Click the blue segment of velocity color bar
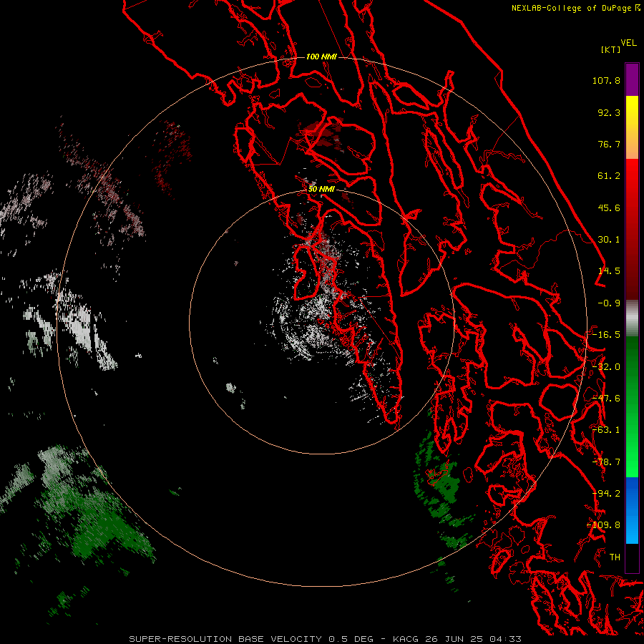The width and height of the screenshot is (644, 644). coord(632,510)
